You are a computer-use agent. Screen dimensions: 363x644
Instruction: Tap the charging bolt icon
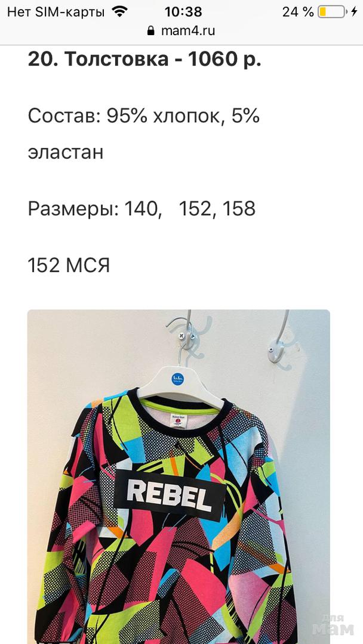[354, 11]
